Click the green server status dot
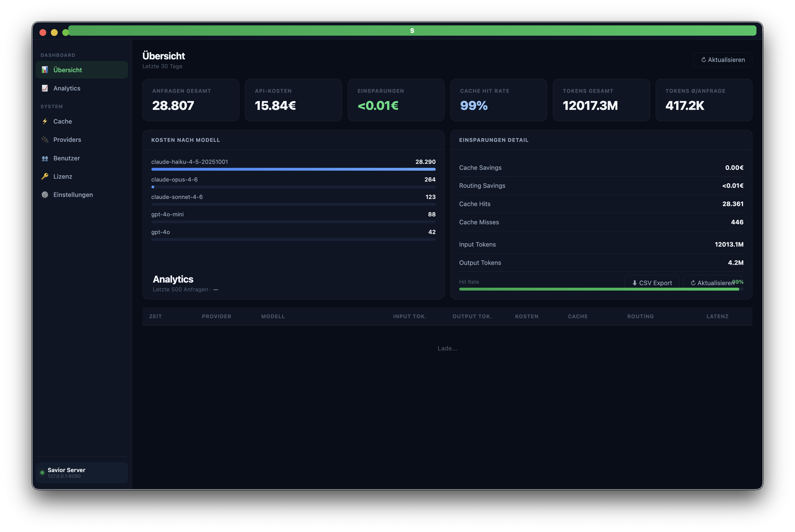Viewport: 795px width, 532px height. pos(42,473)
